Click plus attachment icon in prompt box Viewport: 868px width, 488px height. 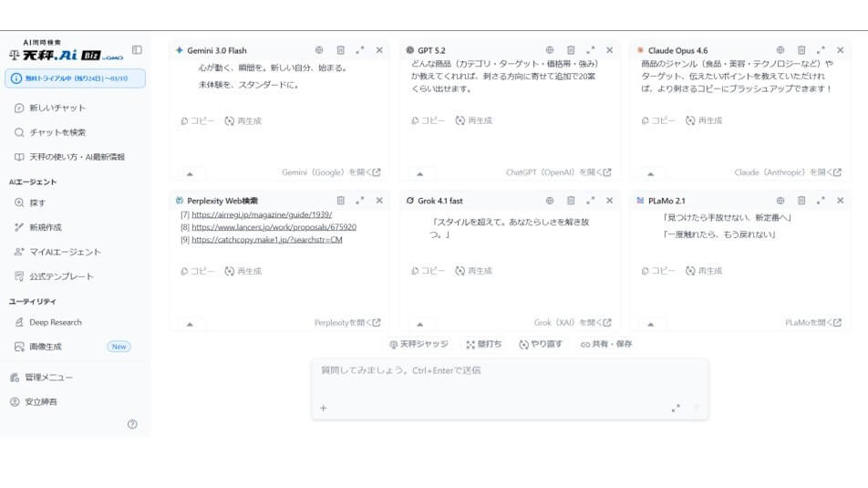323,409
